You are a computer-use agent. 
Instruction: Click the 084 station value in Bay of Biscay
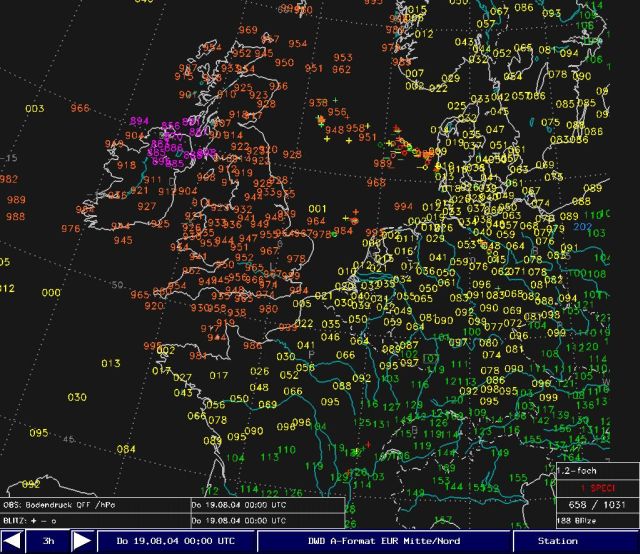[126, 449]
